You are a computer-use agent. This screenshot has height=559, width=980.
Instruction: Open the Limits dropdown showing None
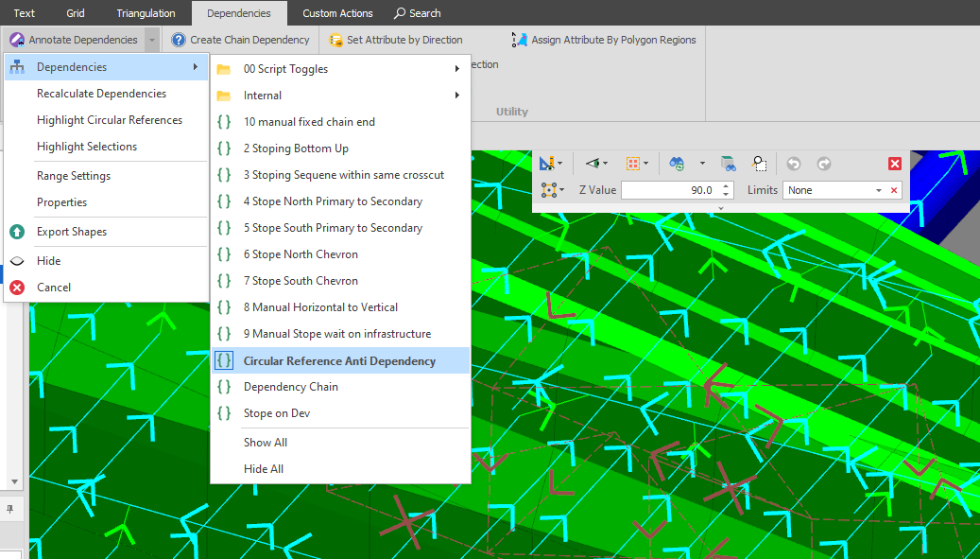879,190
